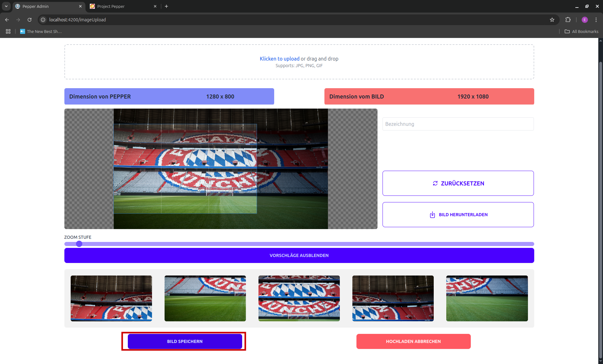Reload the page with the refresh icon
The image size is (603, 364).
click(30, 20)
